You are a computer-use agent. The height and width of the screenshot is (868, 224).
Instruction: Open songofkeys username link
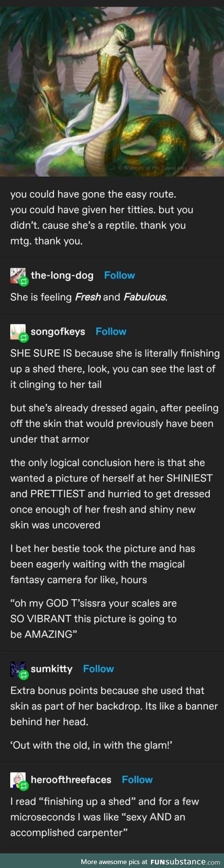(x=58, y=331)
